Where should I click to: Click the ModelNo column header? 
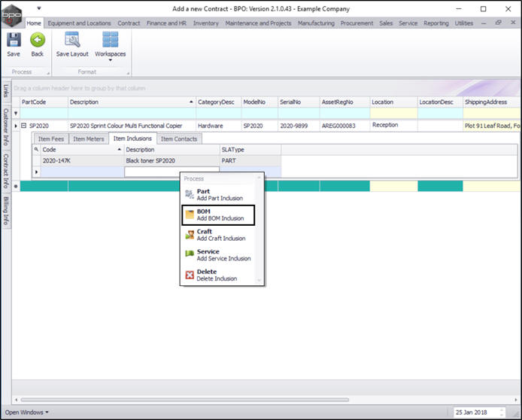[x=259, y=102]
